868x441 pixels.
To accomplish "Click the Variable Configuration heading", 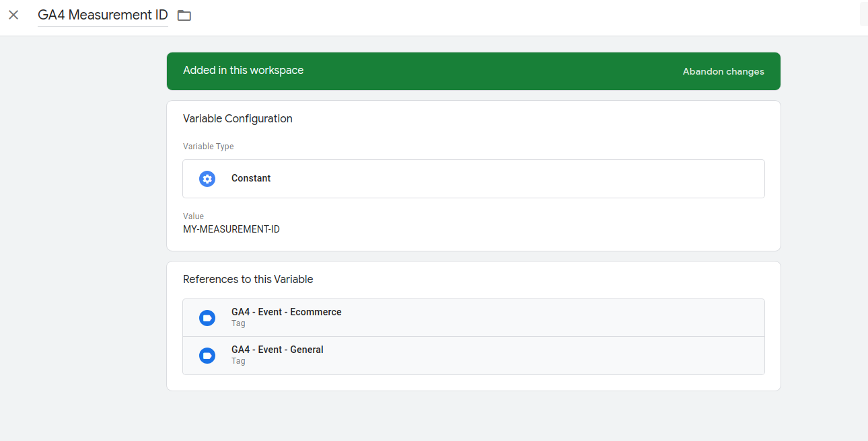I will click(x=238, y=118).
